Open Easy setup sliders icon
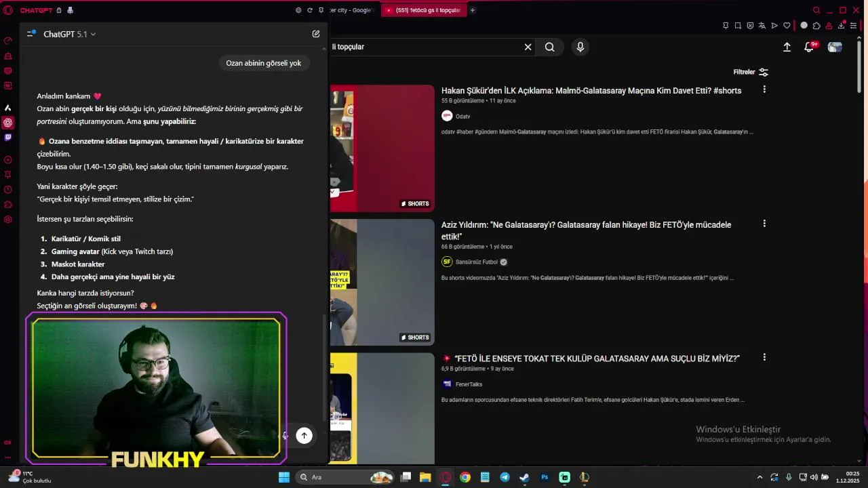868x488 pixels. click(x=854, y=26)
